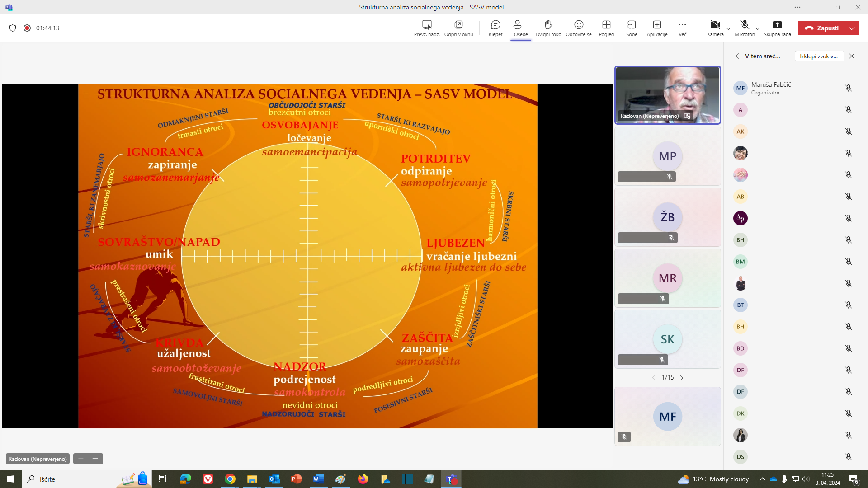Select MR participant tile
The image size is (868, 488).
667,278
